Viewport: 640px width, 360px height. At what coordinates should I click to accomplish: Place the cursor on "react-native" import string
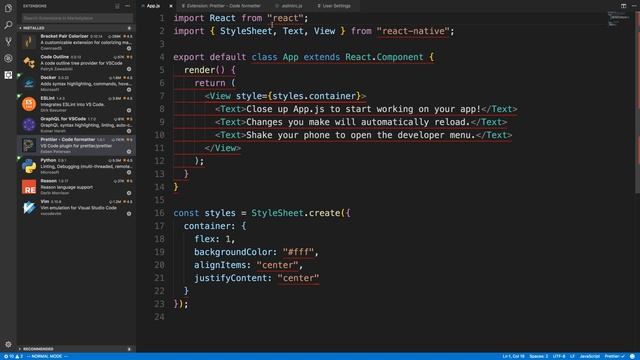click(413, 31)
